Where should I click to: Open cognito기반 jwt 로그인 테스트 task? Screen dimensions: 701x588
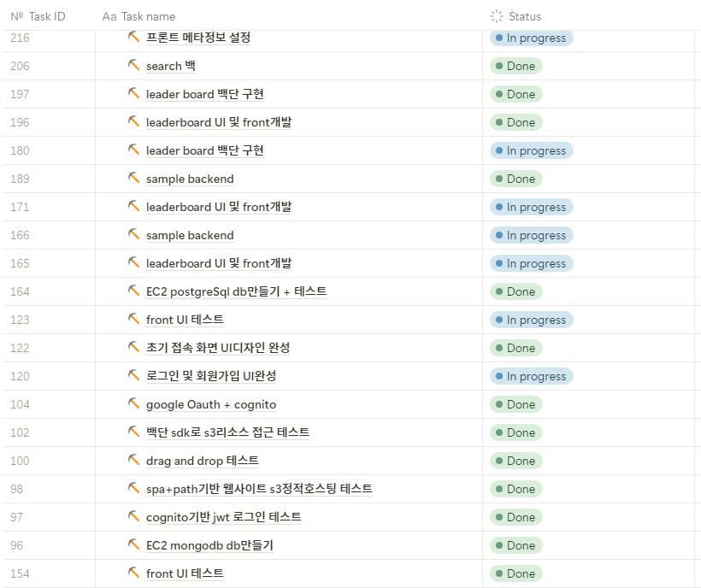click(x=223, y=517)
